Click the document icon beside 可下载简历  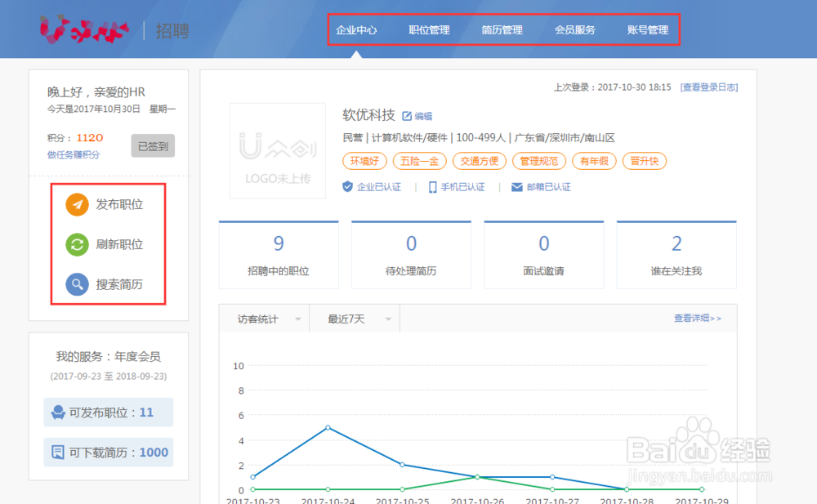pyautogui.click(x=58, y=452)
